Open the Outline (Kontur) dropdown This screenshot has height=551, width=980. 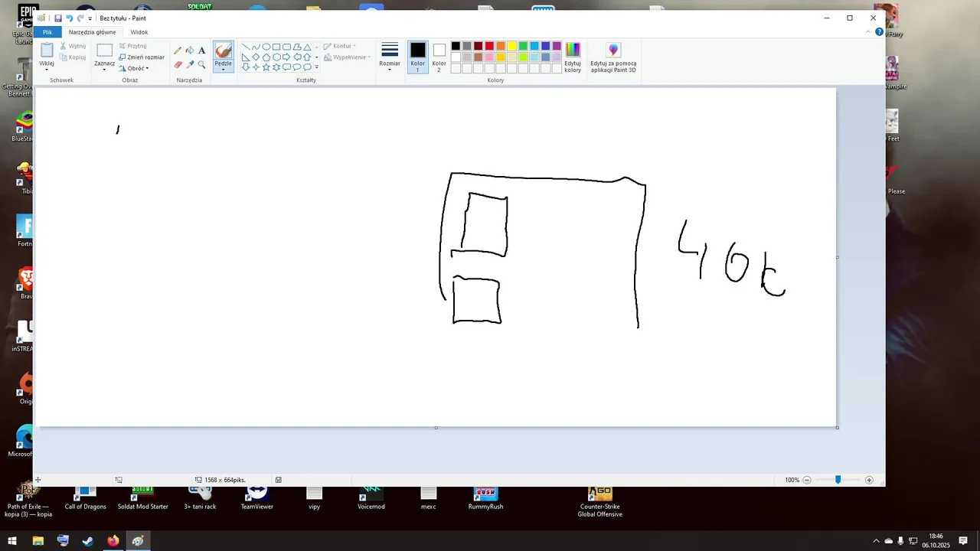pyautogui.click(x=340, y=46)
